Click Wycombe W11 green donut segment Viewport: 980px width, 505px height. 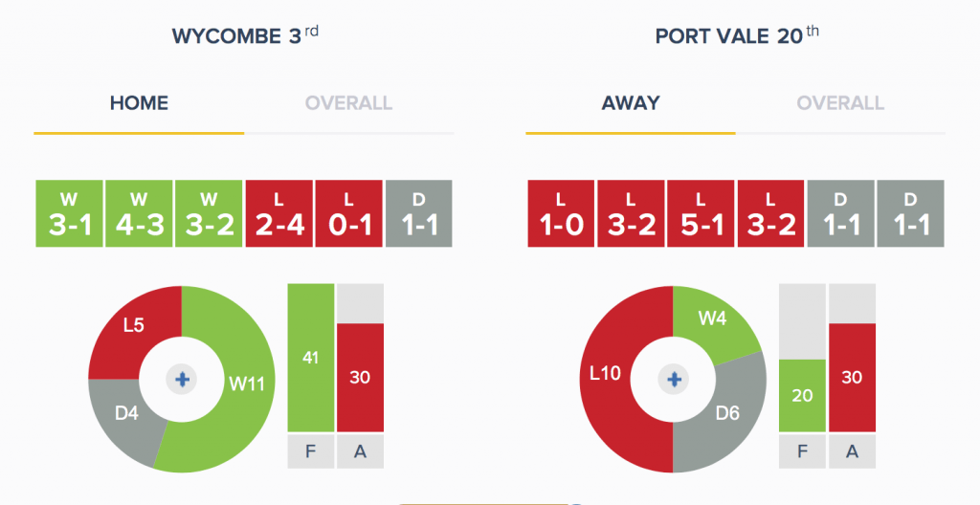247,384
